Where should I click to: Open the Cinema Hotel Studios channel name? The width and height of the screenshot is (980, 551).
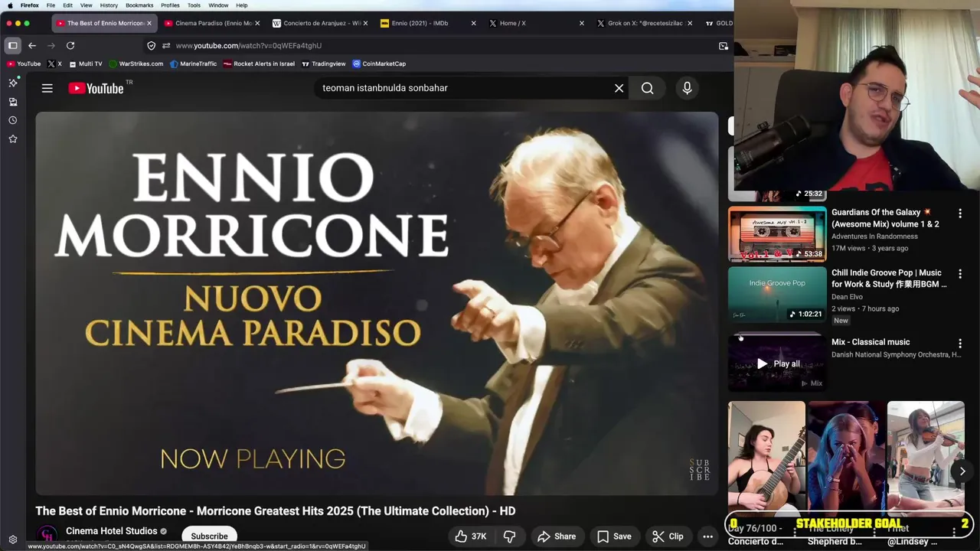pos(111,531)
